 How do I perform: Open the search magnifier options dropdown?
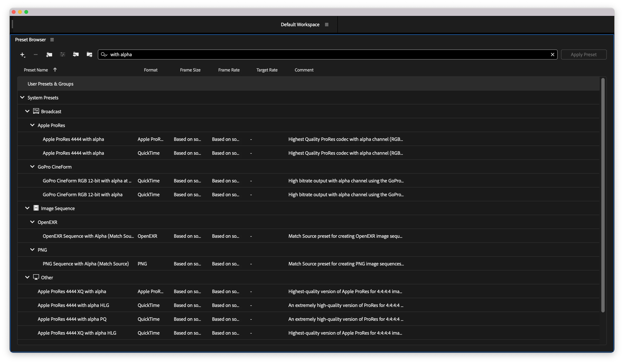coord(104,55)
